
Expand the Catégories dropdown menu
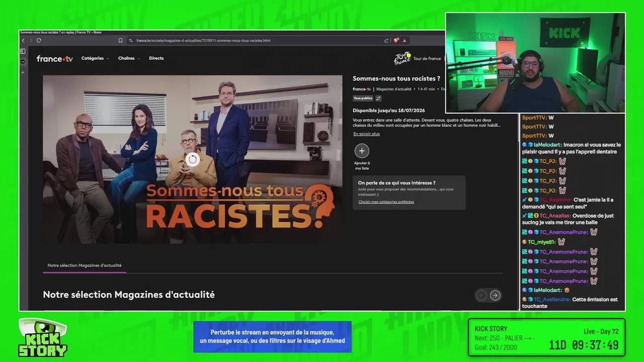pyautogui.click(x=95, y=58)
